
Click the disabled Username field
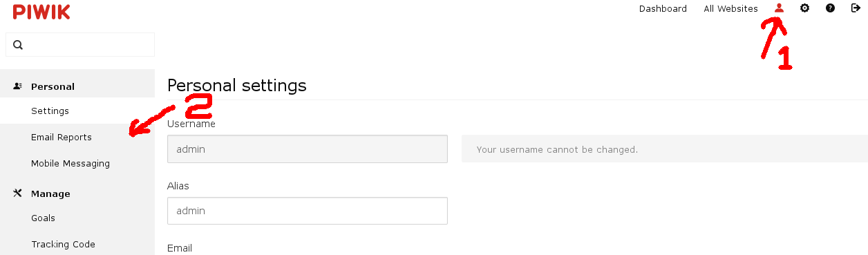pos(308,149)
